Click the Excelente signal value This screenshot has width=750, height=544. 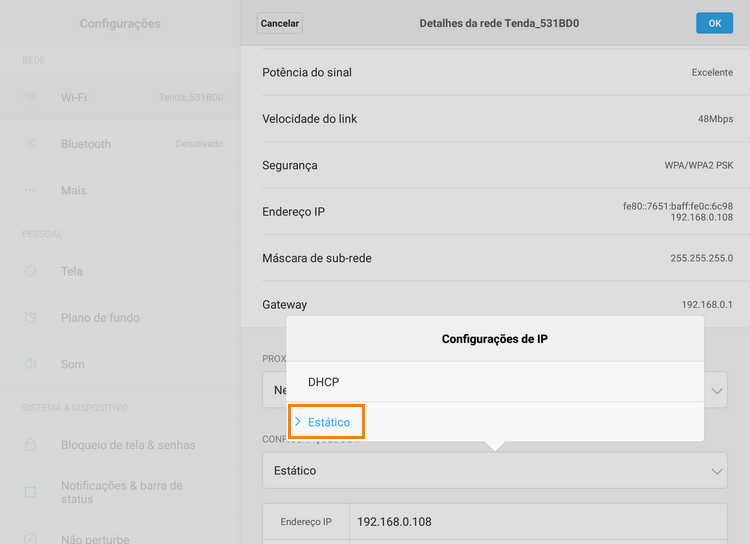pos(712,72)
